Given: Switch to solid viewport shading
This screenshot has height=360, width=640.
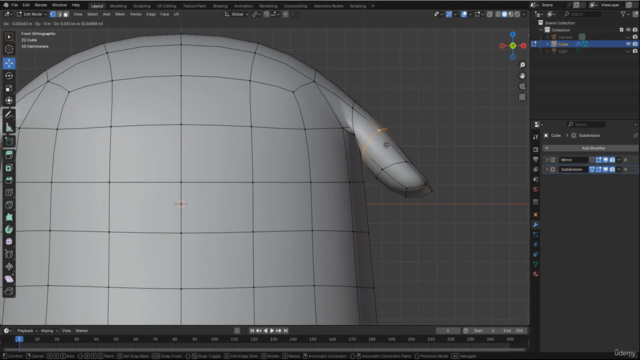Looking at the screenshot, I should [504, 14].
